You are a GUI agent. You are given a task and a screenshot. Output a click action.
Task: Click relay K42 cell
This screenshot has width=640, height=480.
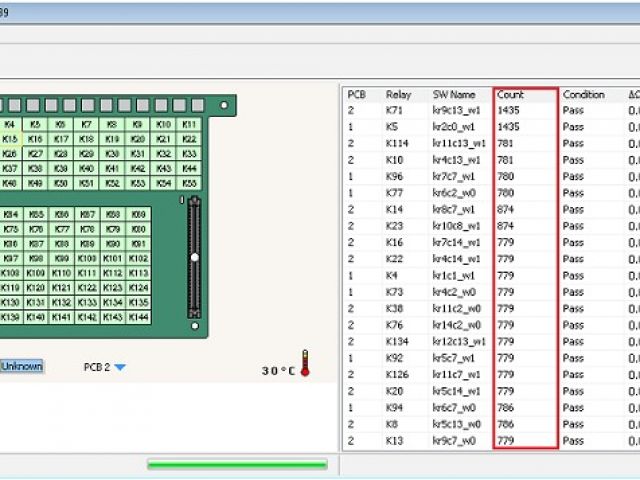tap(138, 169)
